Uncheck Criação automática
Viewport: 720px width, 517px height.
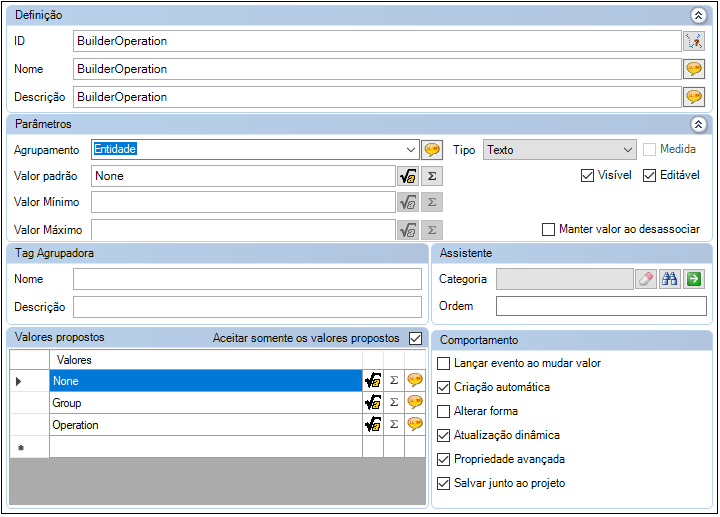click(x=444, y=388)
